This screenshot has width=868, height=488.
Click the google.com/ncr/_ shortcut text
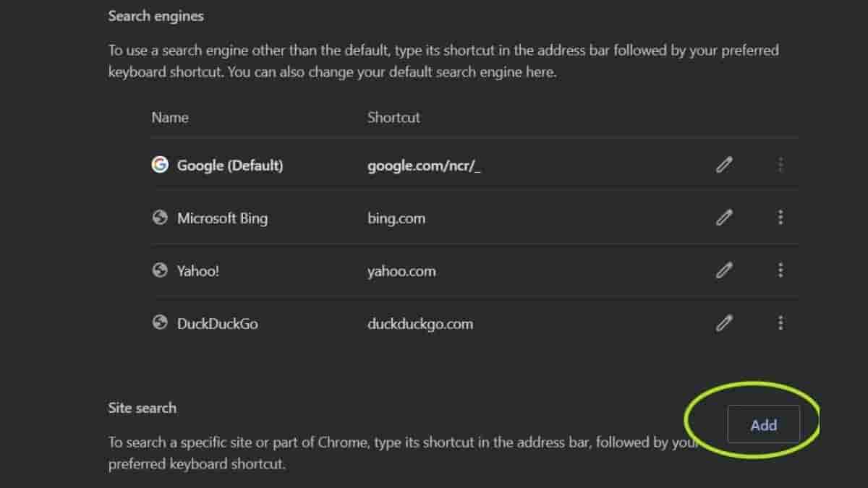point(424,166)
